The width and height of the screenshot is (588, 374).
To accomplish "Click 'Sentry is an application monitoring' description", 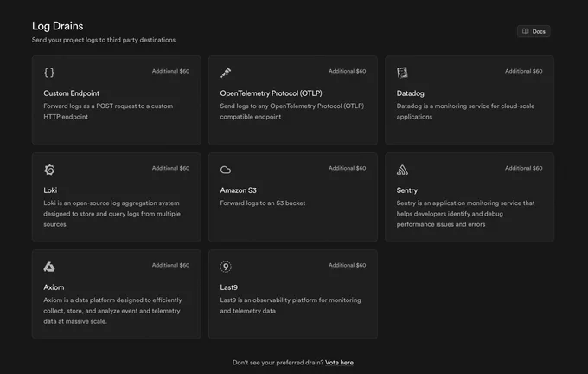I will (x=466, y=214).
